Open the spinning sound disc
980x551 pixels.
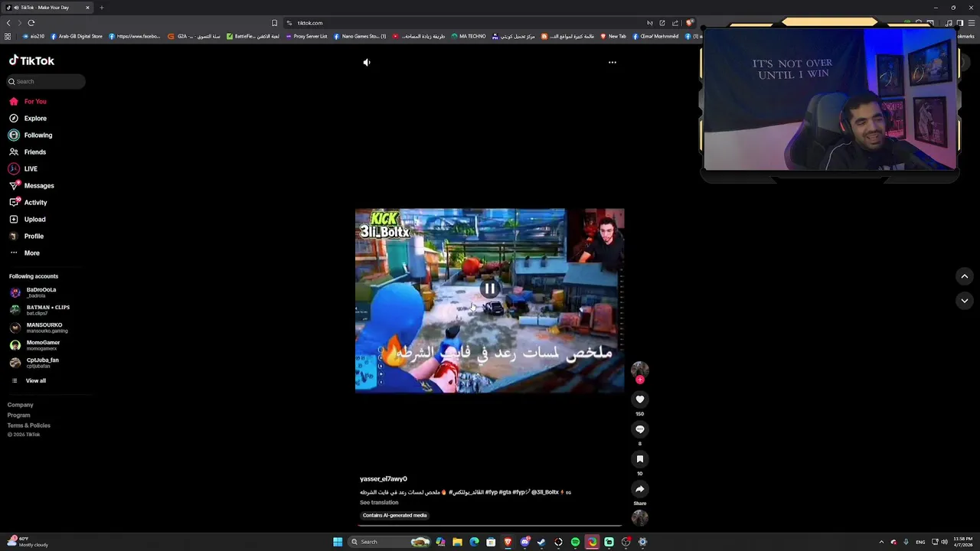tap(640, 518)
